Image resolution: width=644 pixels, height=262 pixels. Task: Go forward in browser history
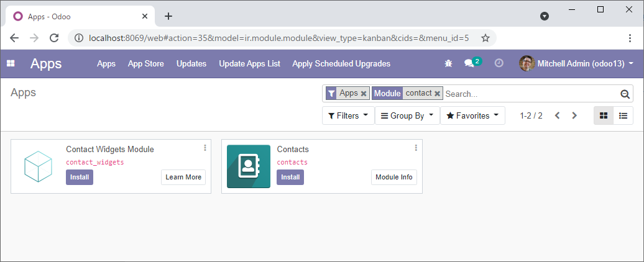34,38
